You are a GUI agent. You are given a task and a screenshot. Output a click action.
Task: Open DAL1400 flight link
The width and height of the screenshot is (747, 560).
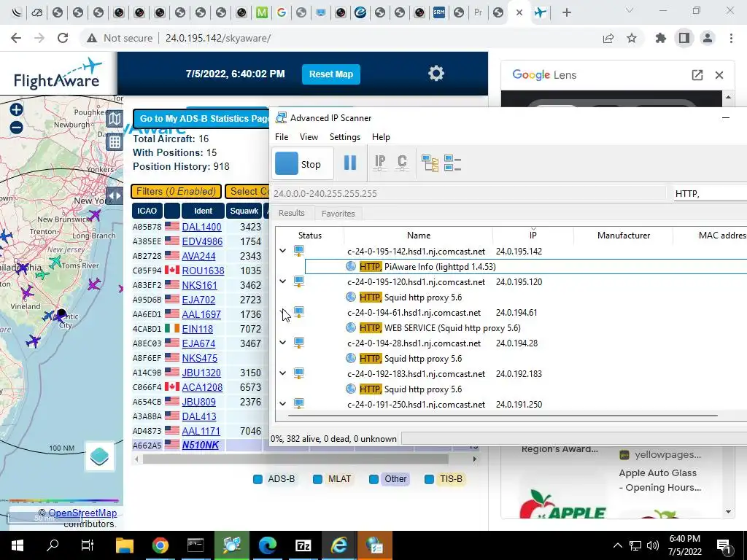click(x=201, y=227)
